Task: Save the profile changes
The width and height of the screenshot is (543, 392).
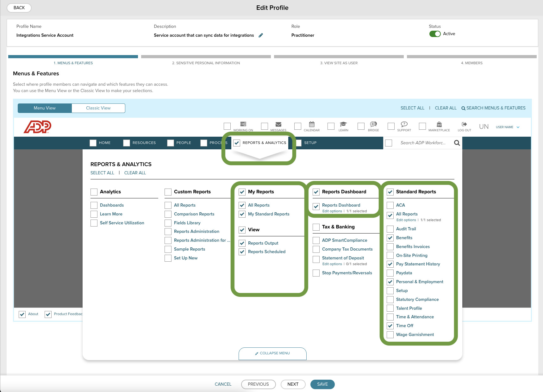Action: (x=322, y=384)
